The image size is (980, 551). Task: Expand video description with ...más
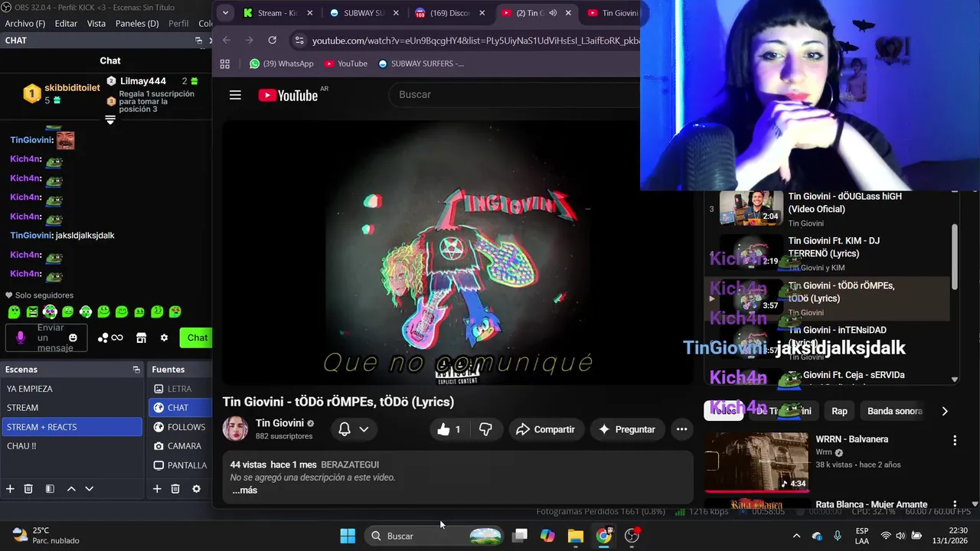(245, 490)
